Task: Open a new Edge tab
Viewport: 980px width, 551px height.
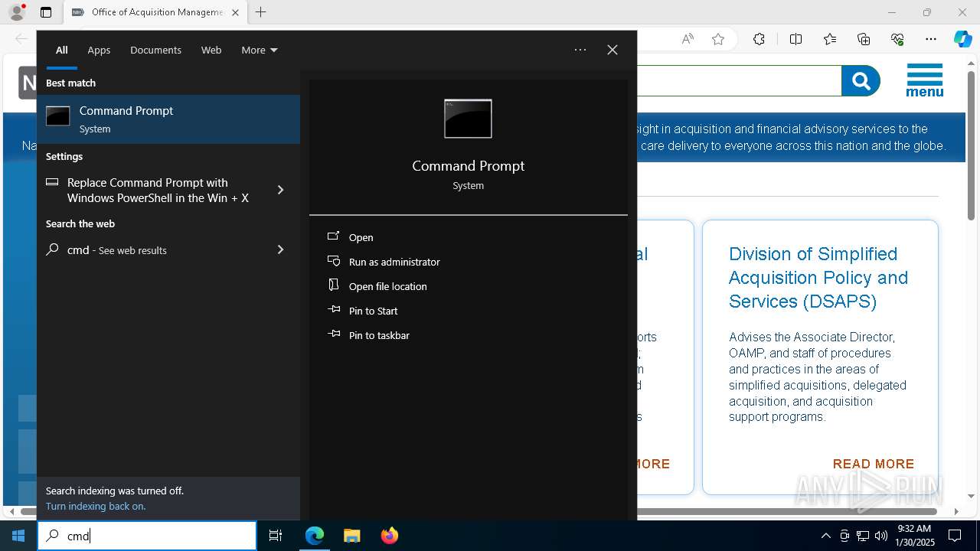Action: coord(261,12)
